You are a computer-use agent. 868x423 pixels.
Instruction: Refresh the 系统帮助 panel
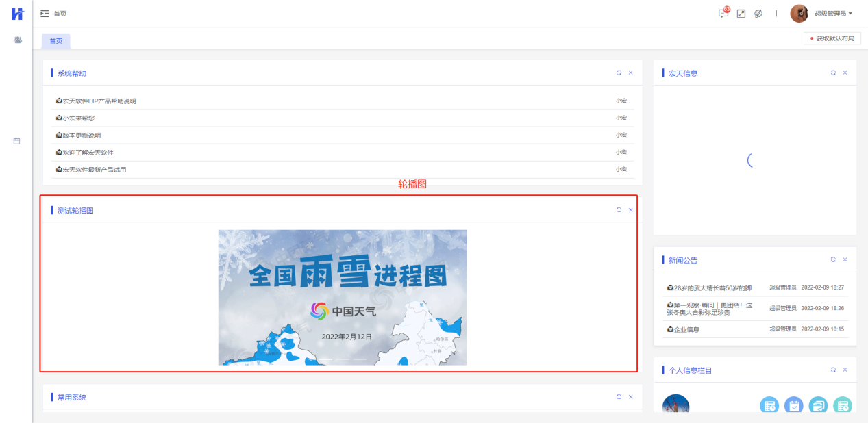pos(619,73)
